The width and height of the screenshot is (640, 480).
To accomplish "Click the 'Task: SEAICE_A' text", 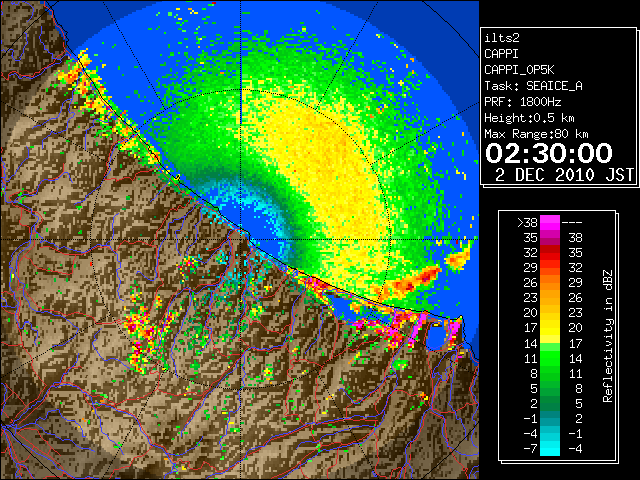I will (533, 86).
